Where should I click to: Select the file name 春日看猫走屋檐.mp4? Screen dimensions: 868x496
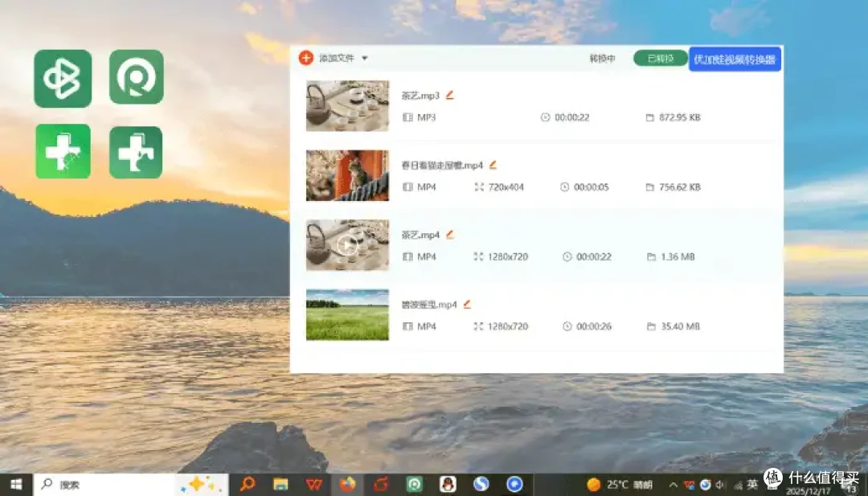[442, 166]
